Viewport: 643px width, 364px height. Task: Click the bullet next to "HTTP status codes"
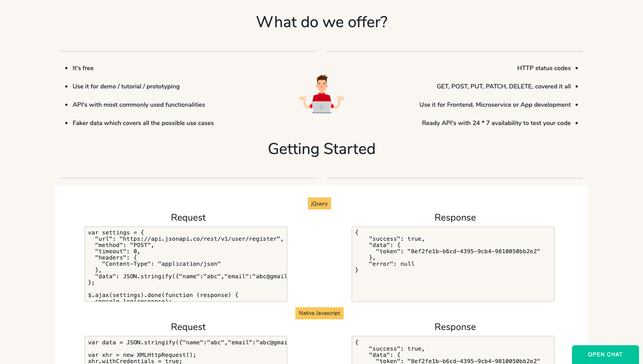[576, 68]
